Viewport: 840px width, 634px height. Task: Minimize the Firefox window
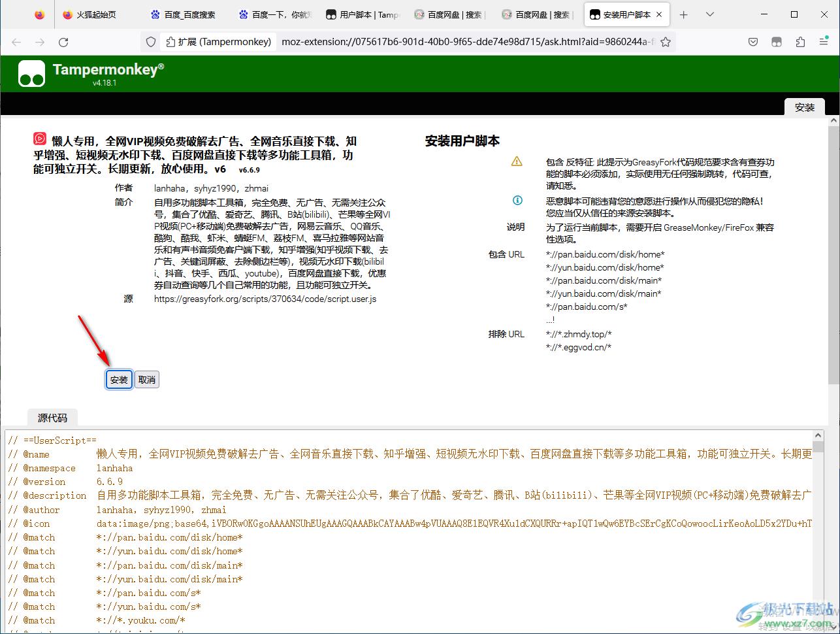764,14
